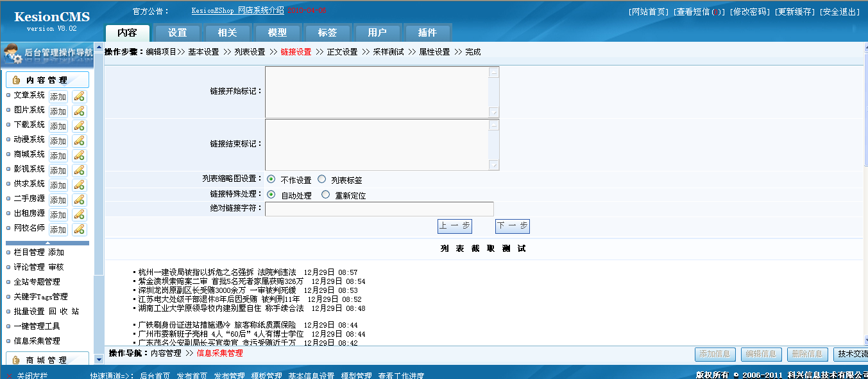Select the 不作设置 radio button

[271, 179]
